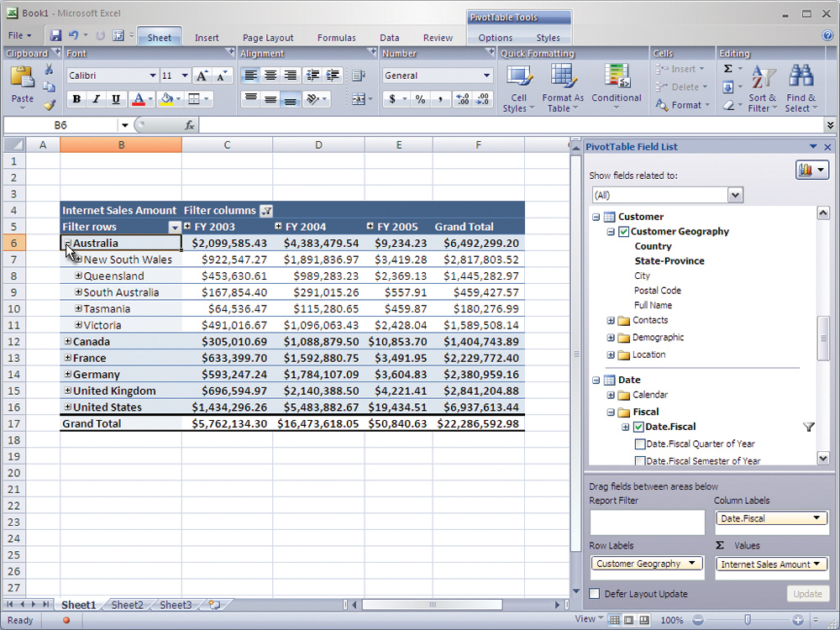Check Date.Fiscal Semester of Year

click(x=639, y=460)
